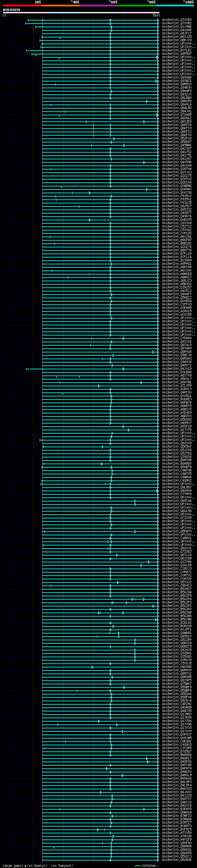Click the alignment arrow on Q6S3E6 row
This screenshot has height=868, width=197.
144,122
